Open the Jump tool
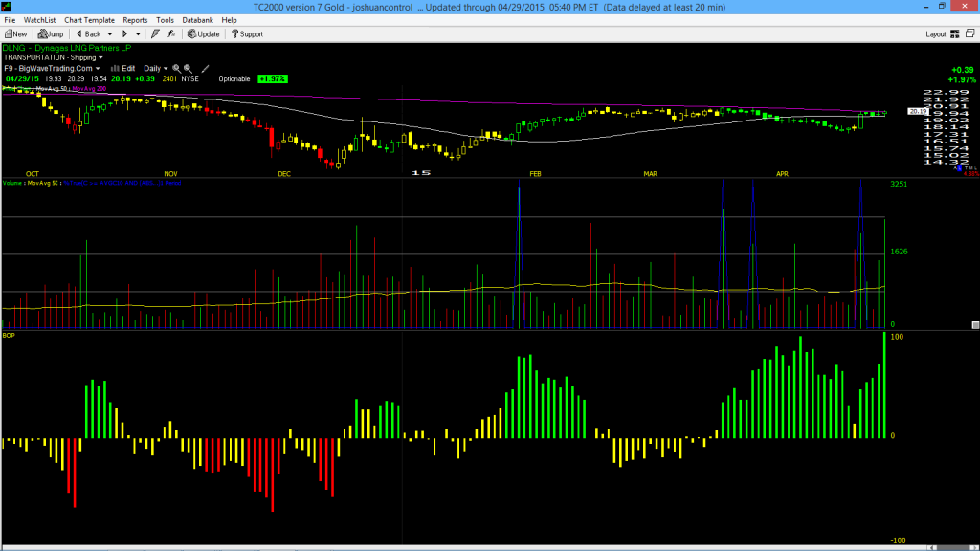Screen dimensions: 980x551 pyautogui.click(x=51, y=34)
